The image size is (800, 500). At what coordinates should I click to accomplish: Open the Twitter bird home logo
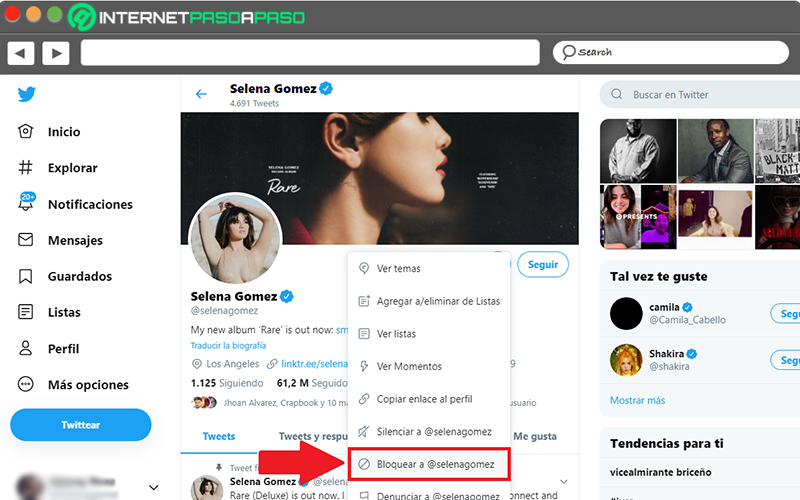[26, 94]
